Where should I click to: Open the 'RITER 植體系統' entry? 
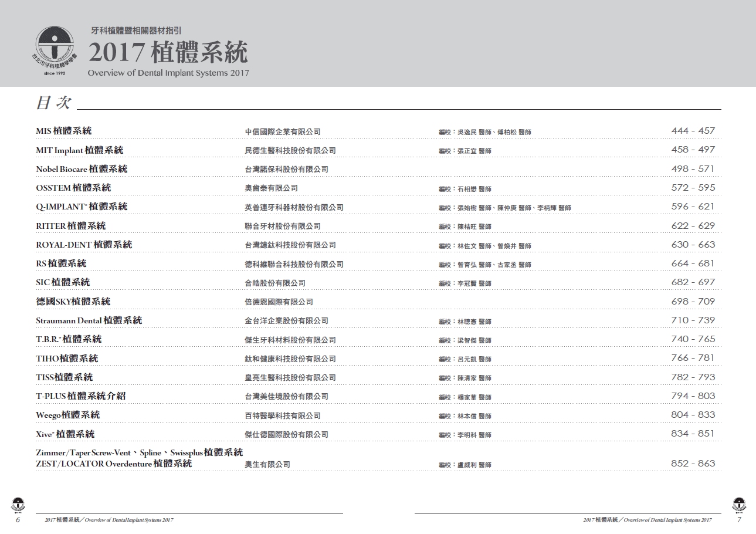[x=71, y=226]
